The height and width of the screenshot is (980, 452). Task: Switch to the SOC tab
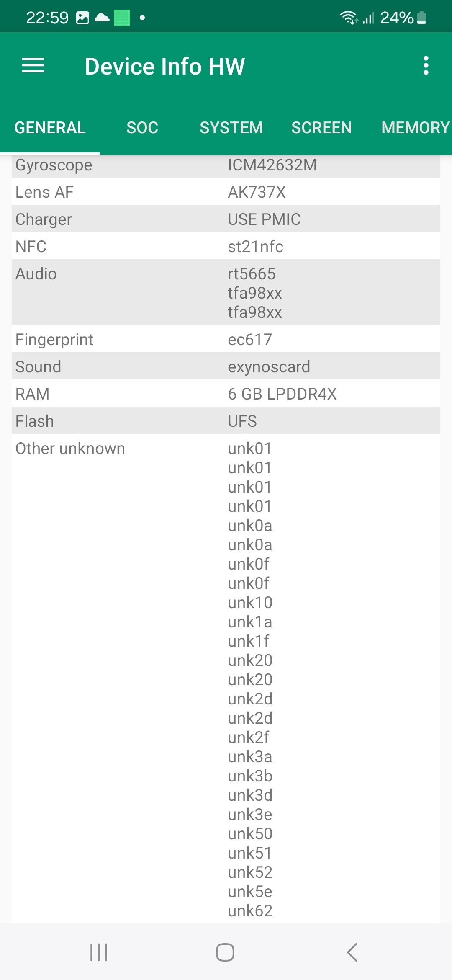(142, 128)
